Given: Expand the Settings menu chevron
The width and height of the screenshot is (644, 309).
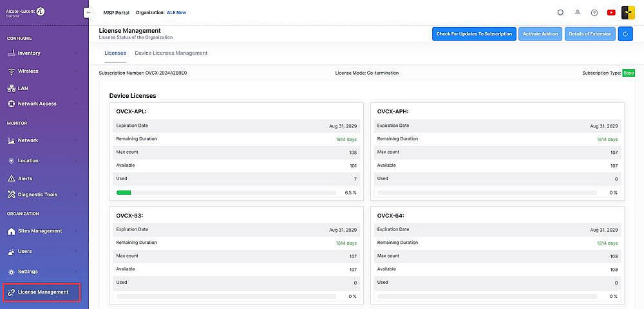Looking at the screenshot, I should click(76, 272).
